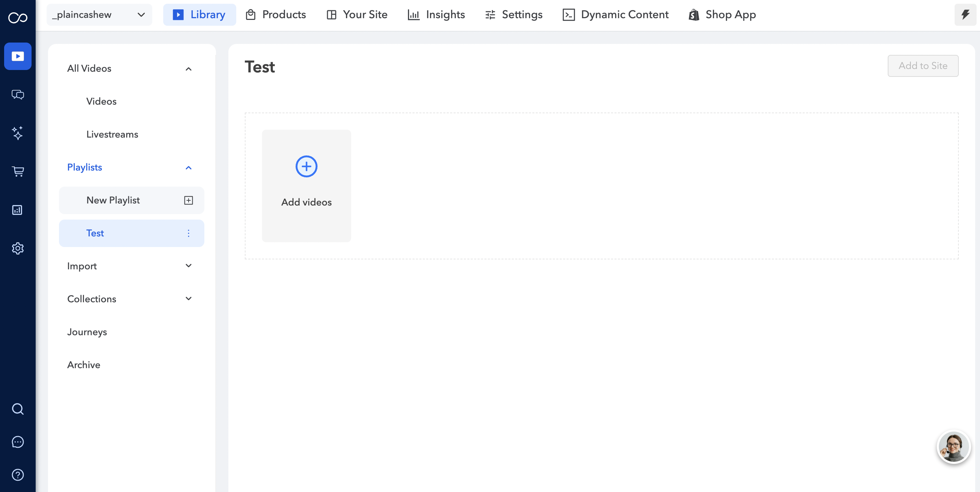The height and width of the screenshot is (492, 980).
Task: Open the AI sparkles sidebar icon
Action: (17, 133)
